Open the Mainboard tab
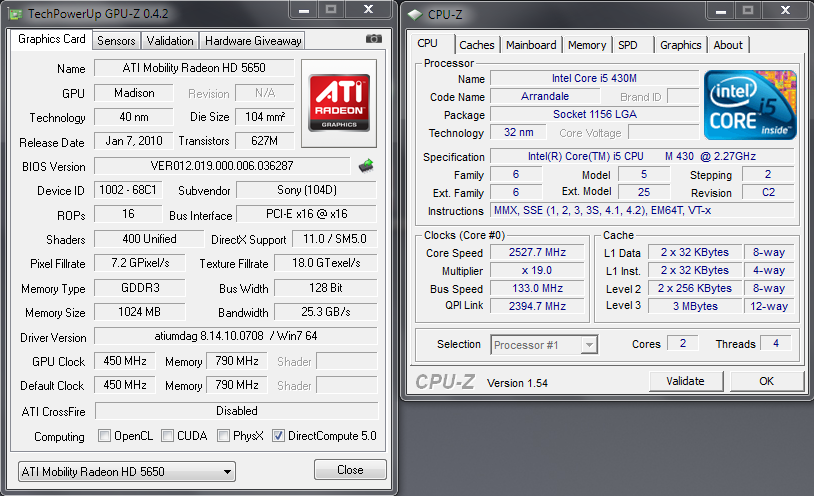The width and height of the screenshot is (814, 496). (x=531, y=45)
